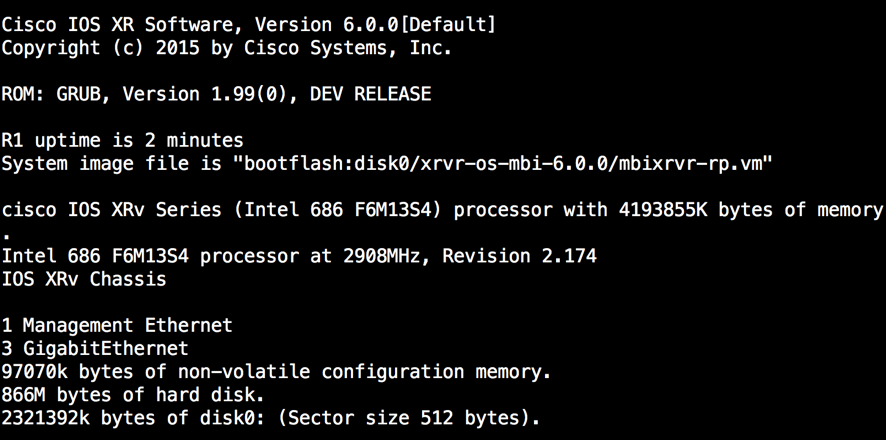Click the '1 Management Ethernet' line
Viewport: 886px width, 440px height.
[117, 326]
